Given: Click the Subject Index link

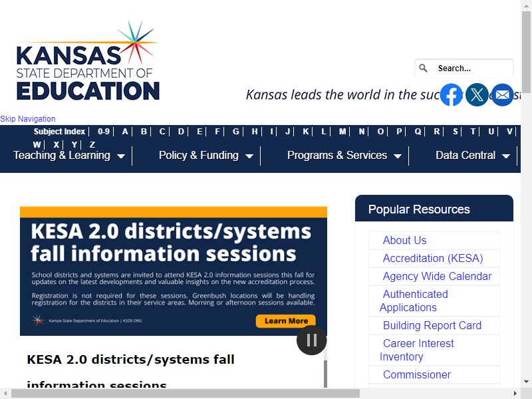Looking at the screenshot, I should (59, 131).
